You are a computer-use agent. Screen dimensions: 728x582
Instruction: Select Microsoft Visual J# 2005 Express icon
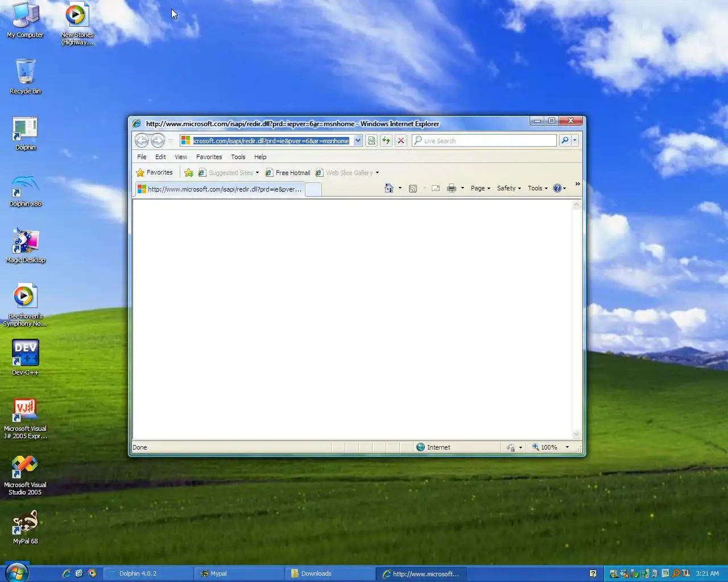25,419
